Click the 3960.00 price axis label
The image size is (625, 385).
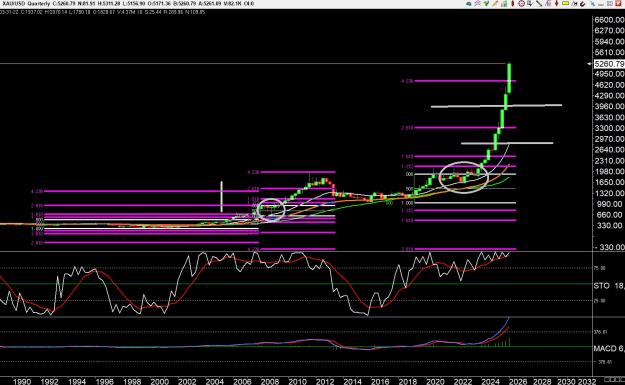(x=609, y=106)
